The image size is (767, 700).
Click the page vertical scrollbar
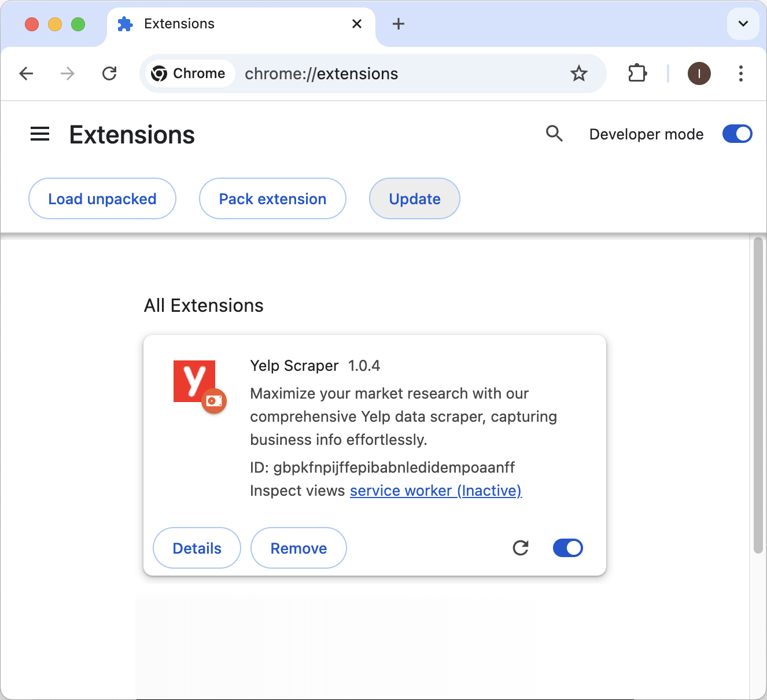(x=758, y=395)
